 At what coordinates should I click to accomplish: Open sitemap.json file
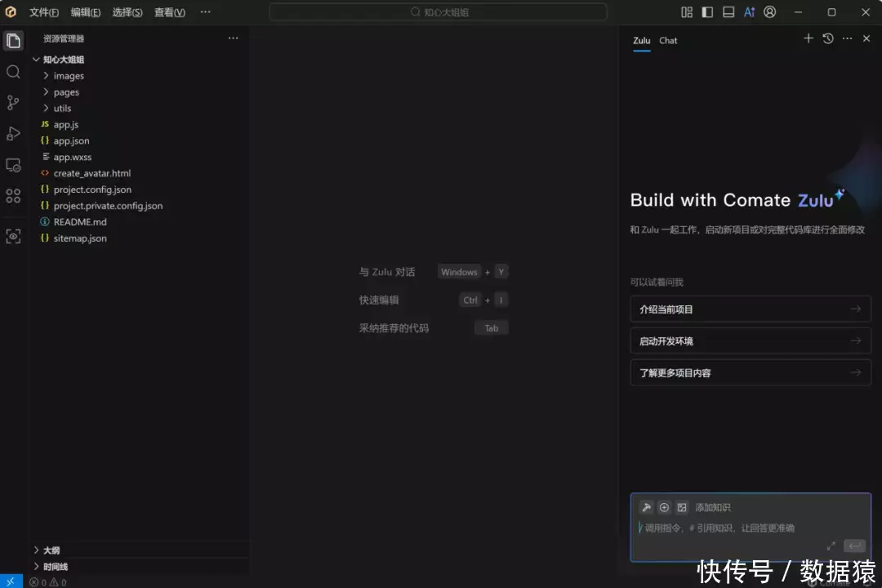tap(80, 238)
